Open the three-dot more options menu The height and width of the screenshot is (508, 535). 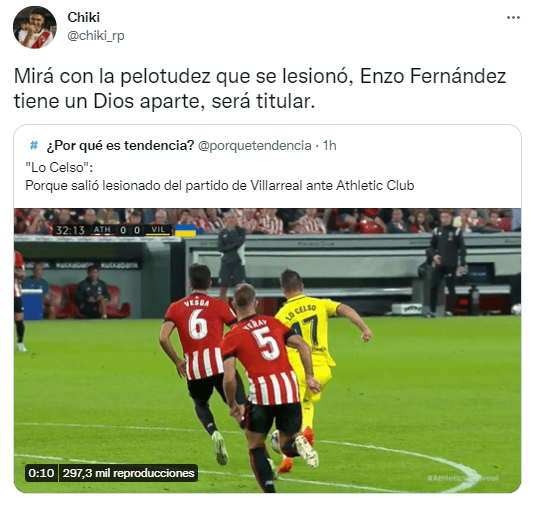(513, 18)
